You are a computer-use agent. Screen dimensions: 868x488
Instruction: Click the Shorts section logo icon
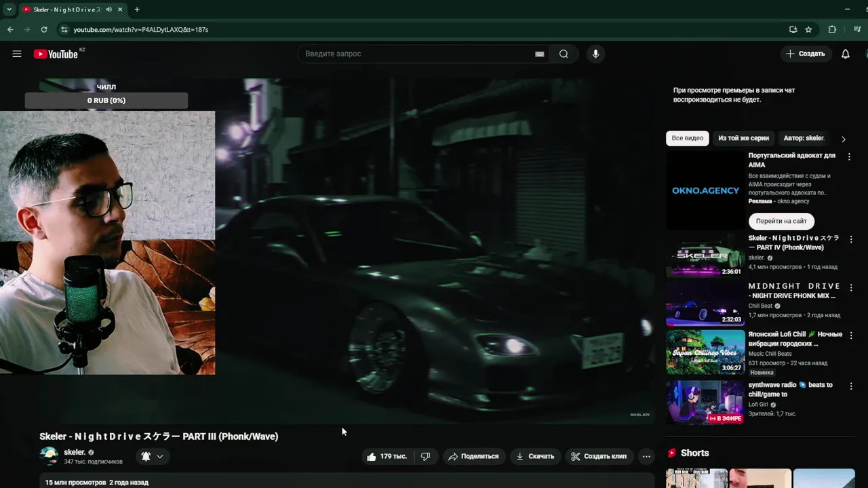click(672, 453)
